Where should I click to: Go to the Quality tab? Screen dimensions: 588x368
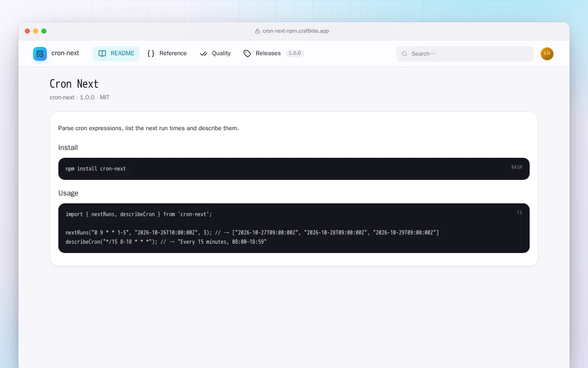click(215, 53)
